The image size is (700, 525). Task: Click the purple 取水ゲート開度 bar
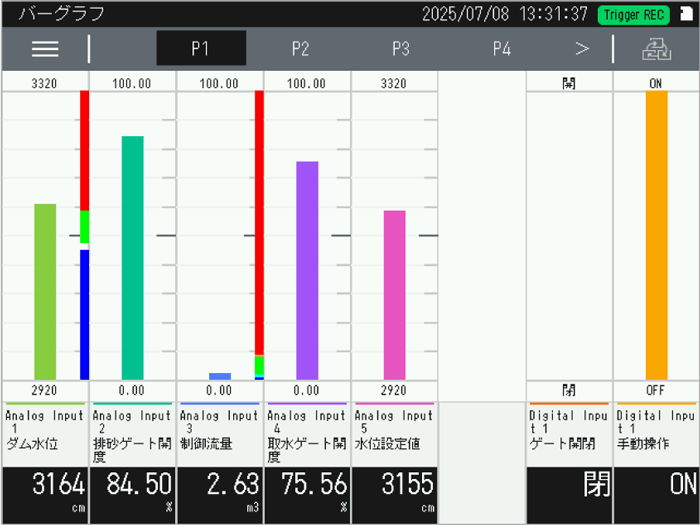click(307, 270)
